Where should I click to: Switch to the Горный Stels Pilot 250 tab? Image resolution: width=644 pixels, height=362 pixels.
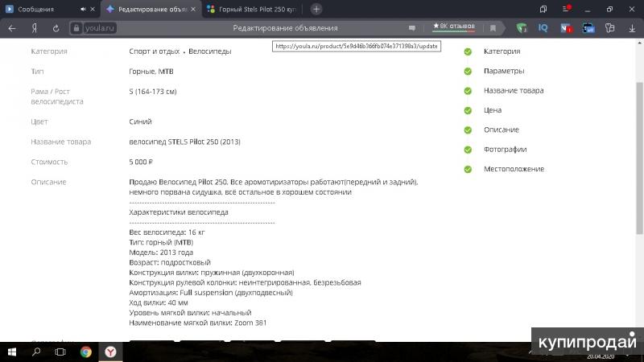pos(252,9)
